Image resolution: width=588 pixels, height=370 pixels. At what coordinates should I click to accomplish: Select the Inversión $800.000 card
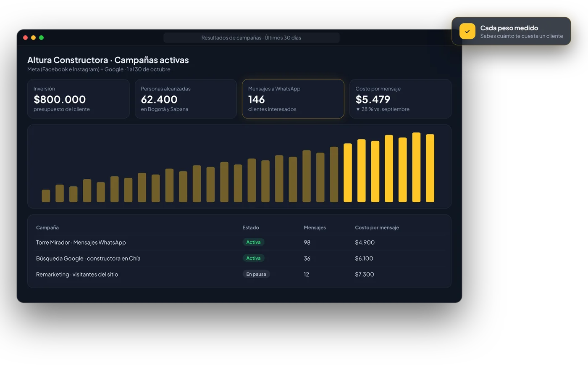(x=79, y=99)
